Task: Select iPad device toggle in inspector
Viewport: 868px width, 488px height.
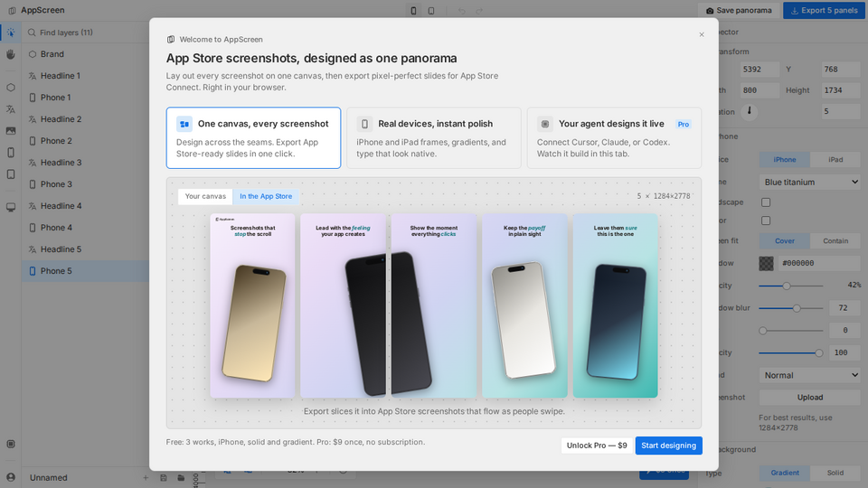Action: coord(835,159)
